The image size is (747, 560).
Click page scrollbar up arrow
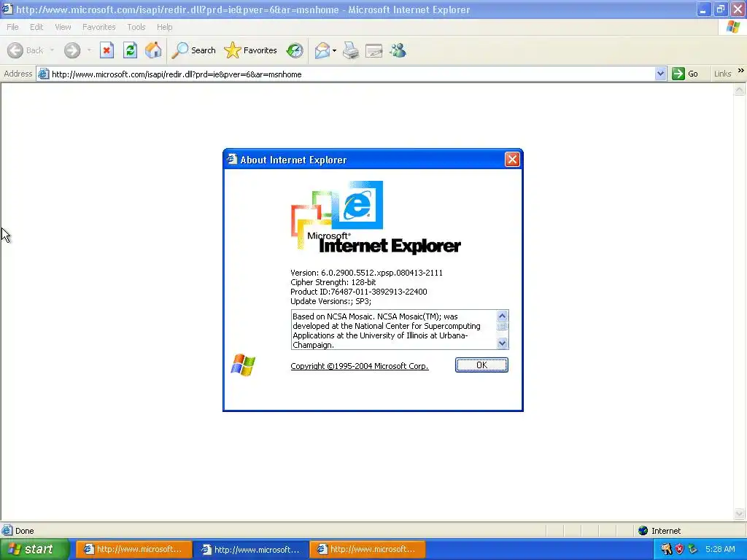coord(740,90)
